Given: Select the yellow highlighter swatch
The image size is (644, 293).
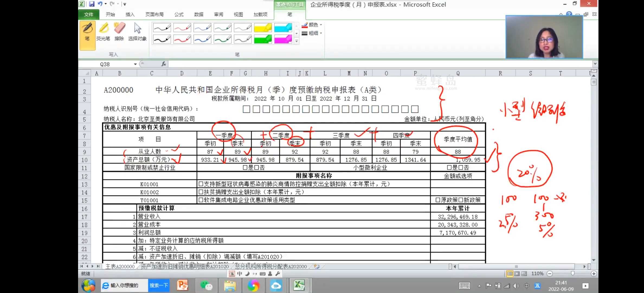Looking at the screenshot, I should coord(263,27).
